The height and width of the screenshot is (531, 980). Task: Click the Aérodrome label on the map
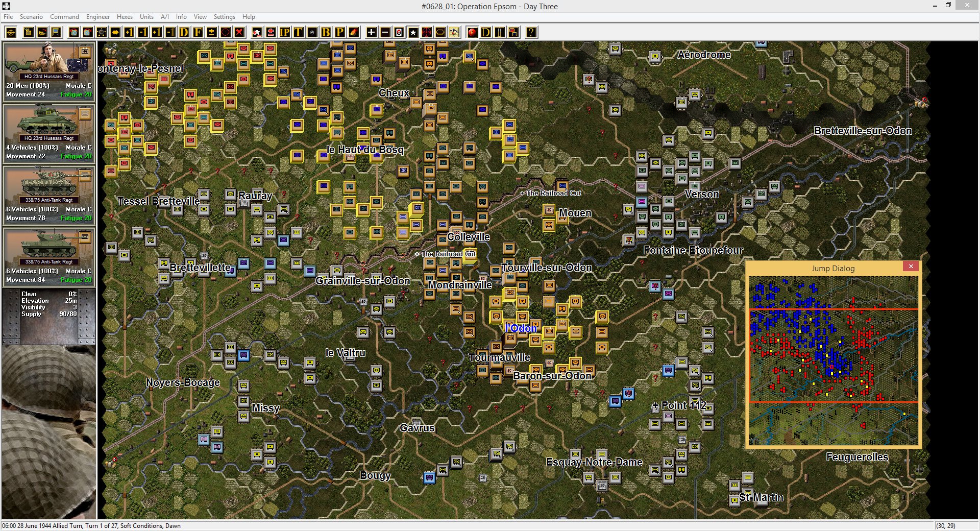704,55
